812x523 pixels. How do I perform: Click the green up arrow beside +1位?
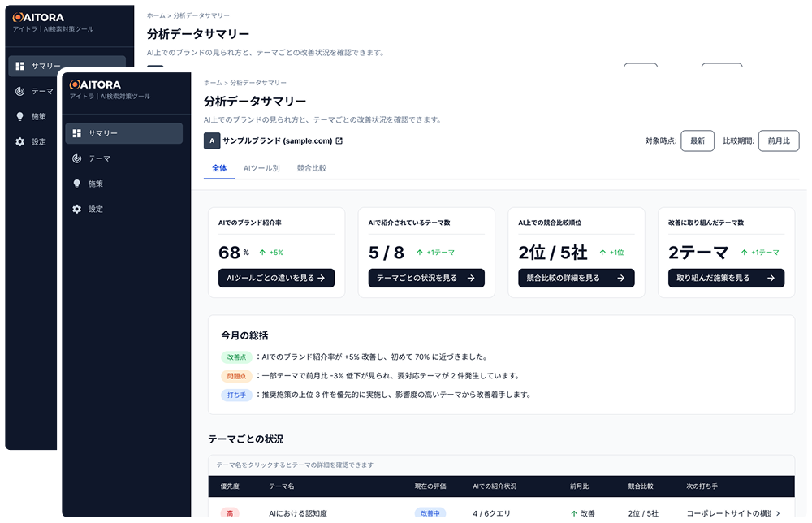click(x=603, y=253)
